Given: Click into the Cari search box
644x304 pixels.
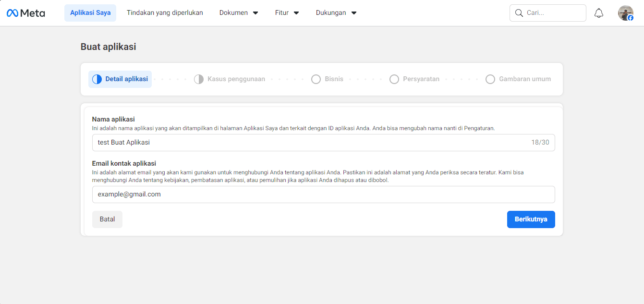Looking at the screenshot, I should pos(552,13).
